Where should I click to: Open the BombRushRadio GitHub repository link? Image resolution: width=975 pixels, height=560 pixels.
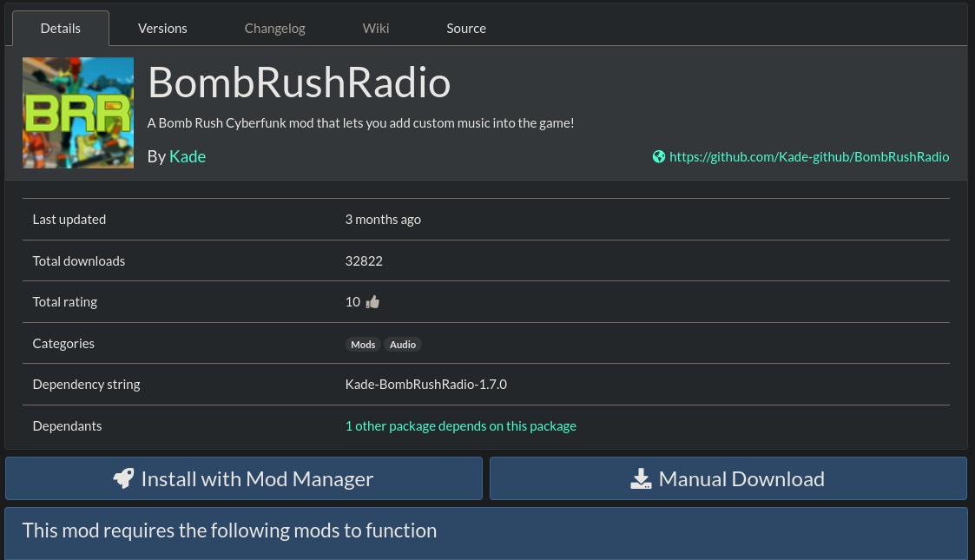coord(809,156)
